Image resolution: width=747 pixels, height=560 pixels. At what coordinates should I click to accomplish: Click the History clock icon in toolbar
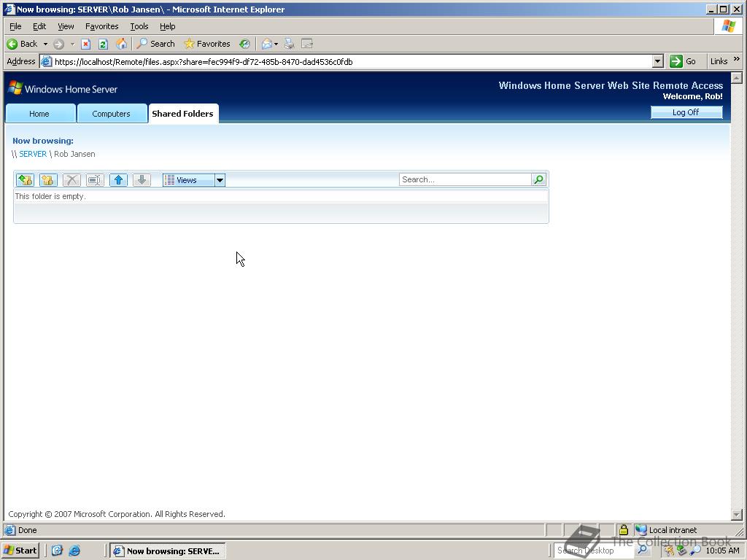(x=244, y=44)
